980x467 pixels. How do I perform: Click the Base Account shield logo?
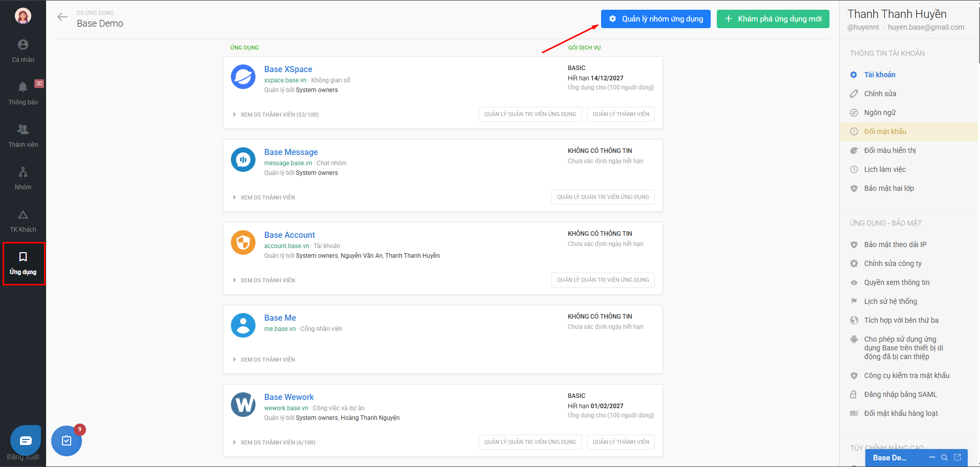click(x=243, y=242)
